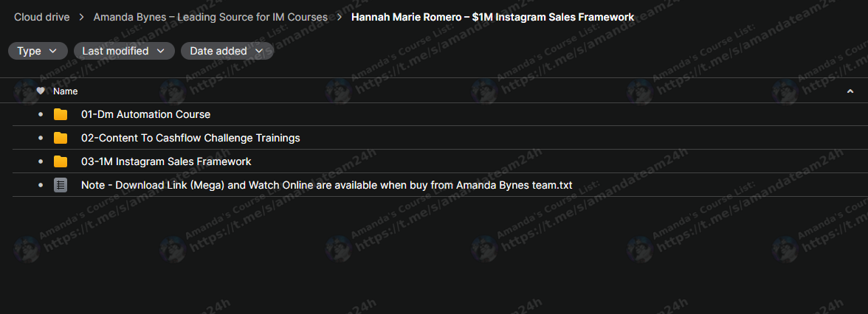Sort by the Name column header

click(x=65, y=91)
